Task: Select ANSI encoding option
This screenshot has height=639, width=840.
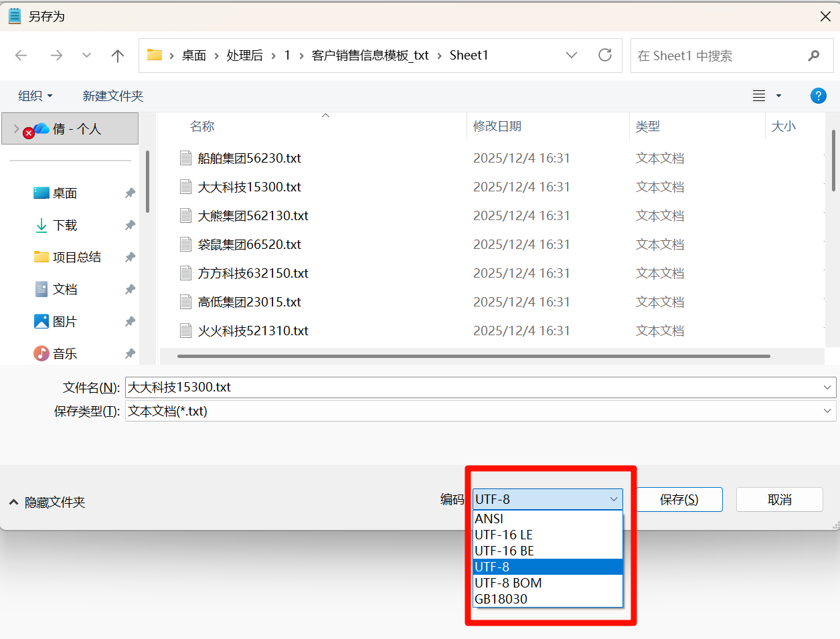Action: point(489,519)
